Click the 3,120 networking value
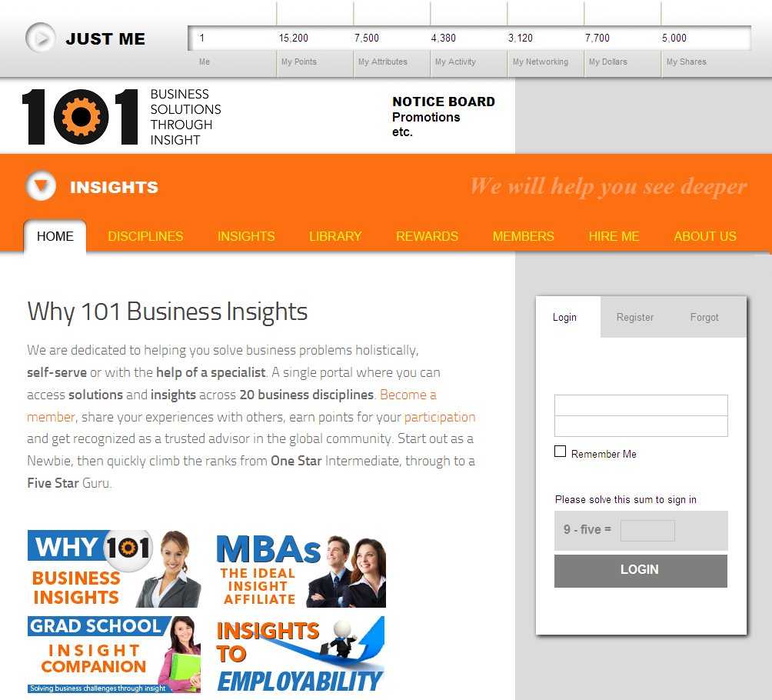 (x=521, y=38)
